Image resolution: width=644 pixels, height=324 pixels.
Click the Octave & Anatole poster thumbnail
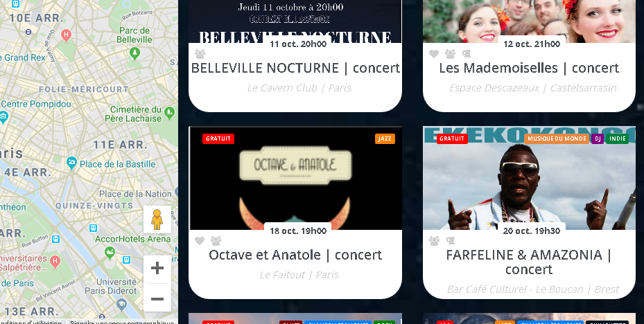(295, 178)
